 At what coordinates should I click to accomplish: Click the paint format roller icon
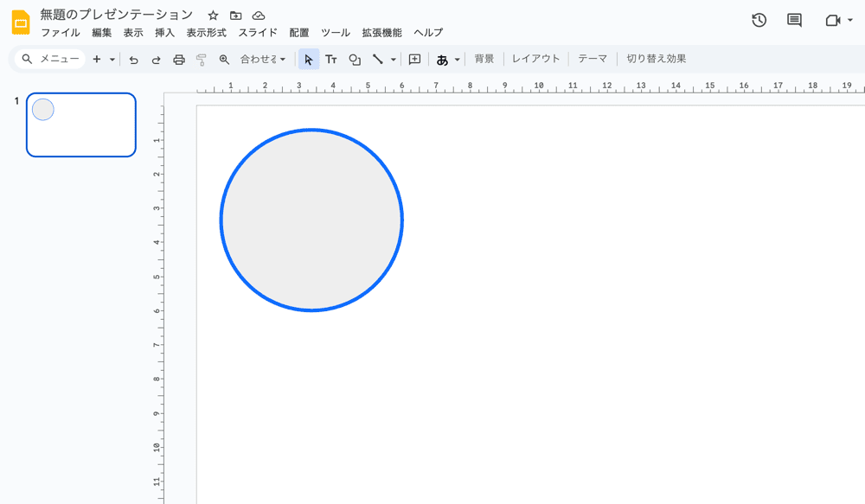(202, 60)
